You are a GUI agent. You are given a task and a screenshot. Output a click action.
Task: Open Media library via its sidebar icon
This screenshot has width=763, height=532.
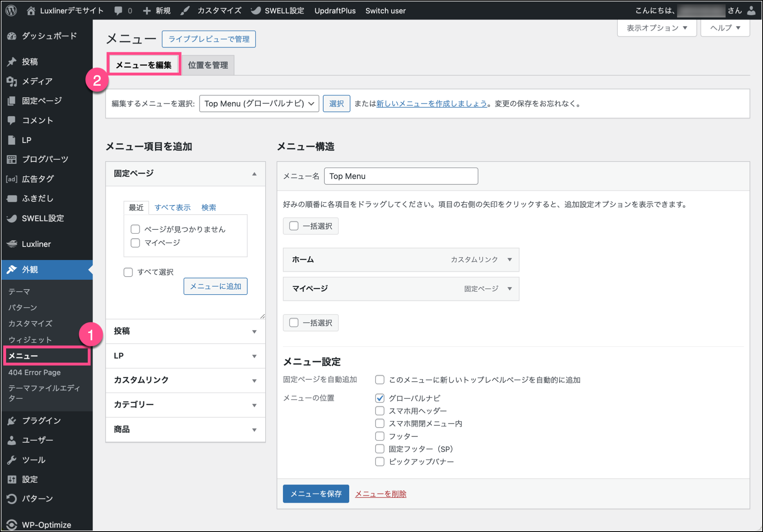tap(12, 82)
